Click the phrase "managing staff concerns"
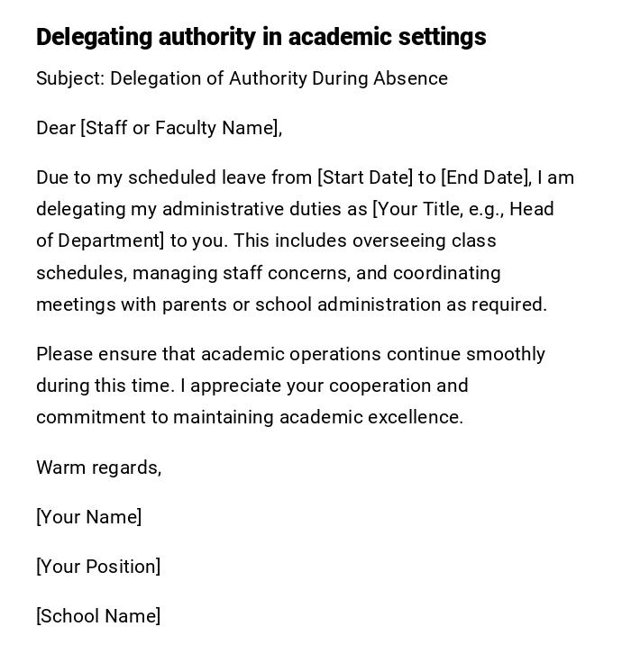 pos(235,273)
